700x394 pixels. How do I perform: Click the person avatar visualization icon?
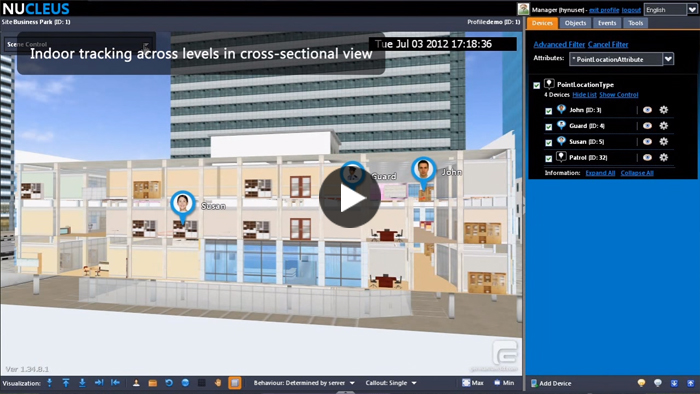(x=136, y=383)
